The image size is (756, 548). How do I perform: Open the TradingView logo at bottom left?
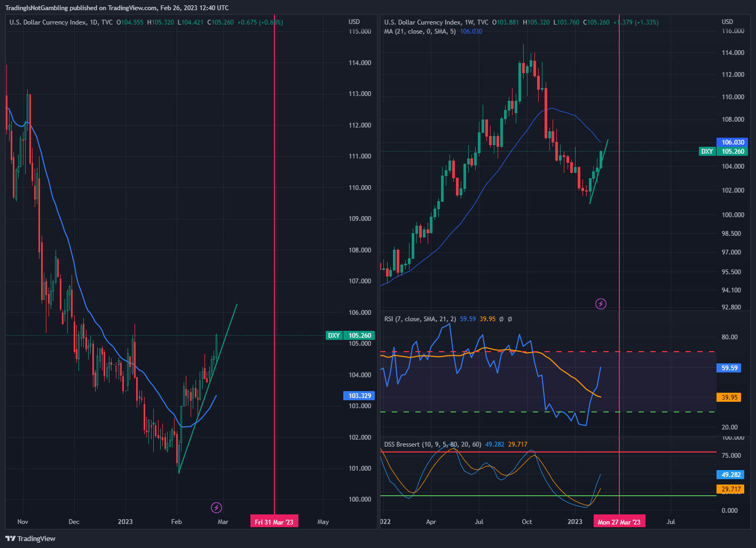point(30,538)
